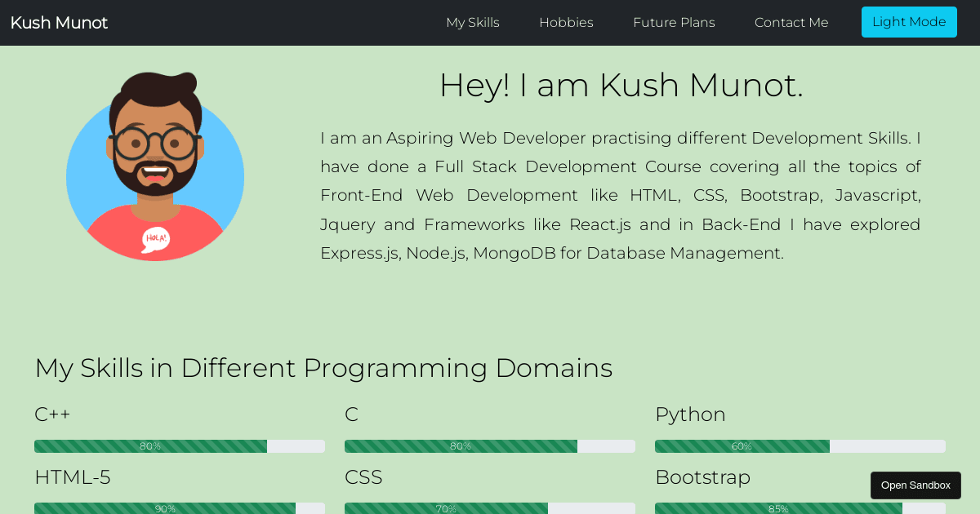Image resolution: width=980 pixels, height=514 pixels.
Task: Click the C++ skill label
Action: [52, 414]
